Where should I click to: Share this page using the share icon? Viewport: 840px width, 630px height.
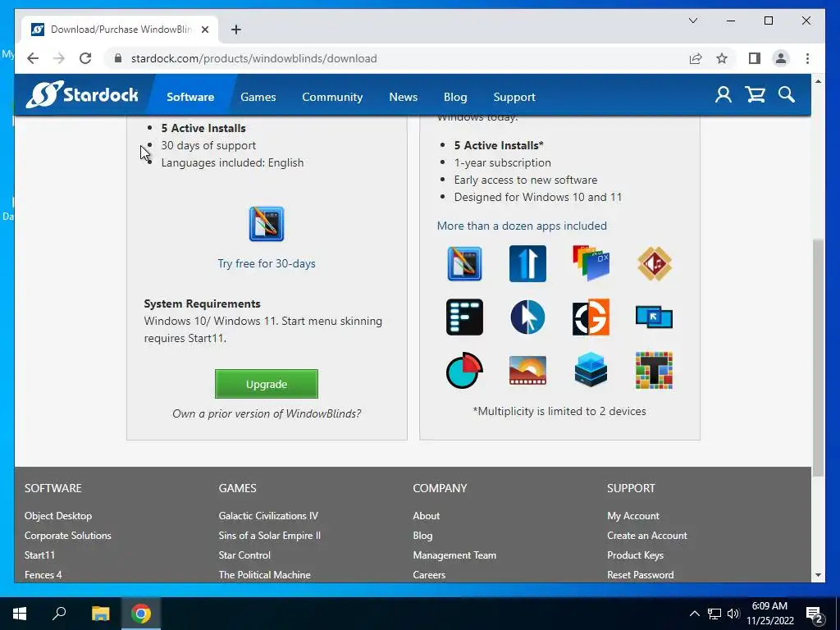(x=696, y=58)
